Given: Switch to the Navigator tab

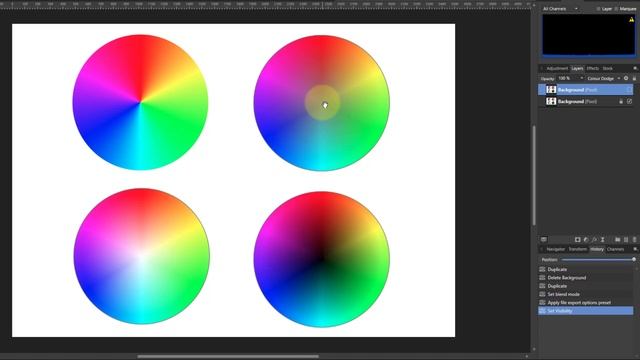Looking at the screenshot, I should 556,249.
